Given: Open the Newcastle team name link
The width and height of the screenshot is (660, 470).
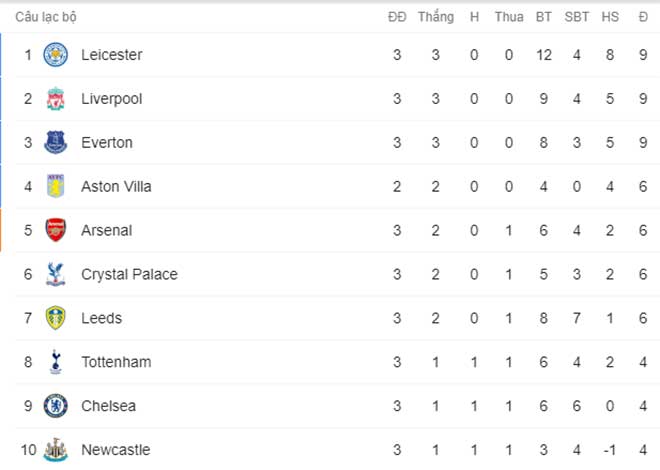Looking at the screenshot, I should pyautogui.click(x=116, y=450).
